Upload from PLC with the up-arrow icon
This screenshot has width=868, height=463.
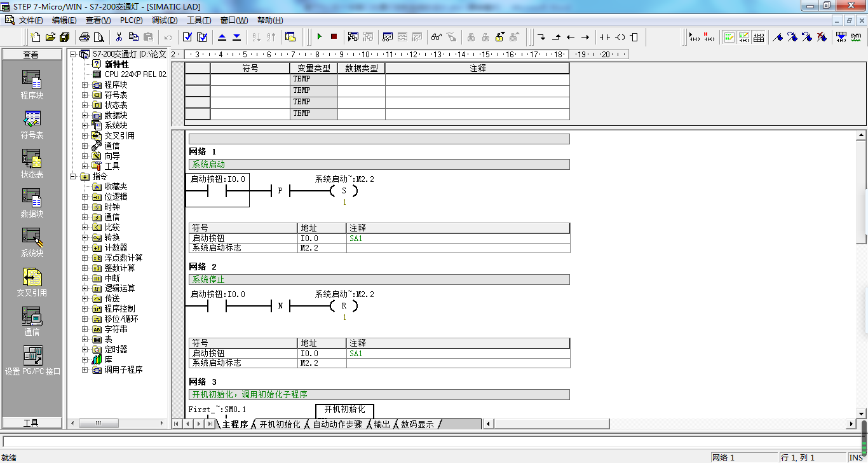click(x=222, y=37)
